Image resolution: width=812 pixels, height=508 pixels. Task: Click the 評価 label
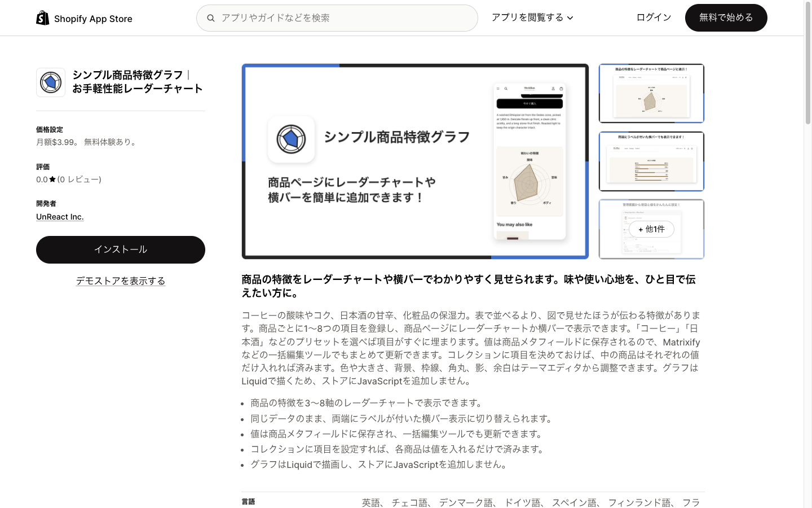[43, 167]
